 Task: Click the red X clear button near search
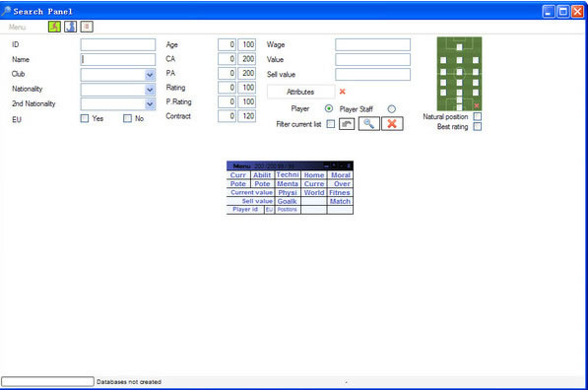(x=392, y=123)
